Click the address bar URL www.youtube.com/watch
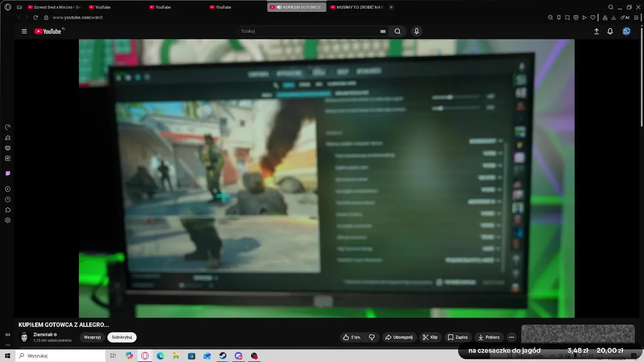The width and height of the screenshot is (644, 362). [x=77, y=17]
